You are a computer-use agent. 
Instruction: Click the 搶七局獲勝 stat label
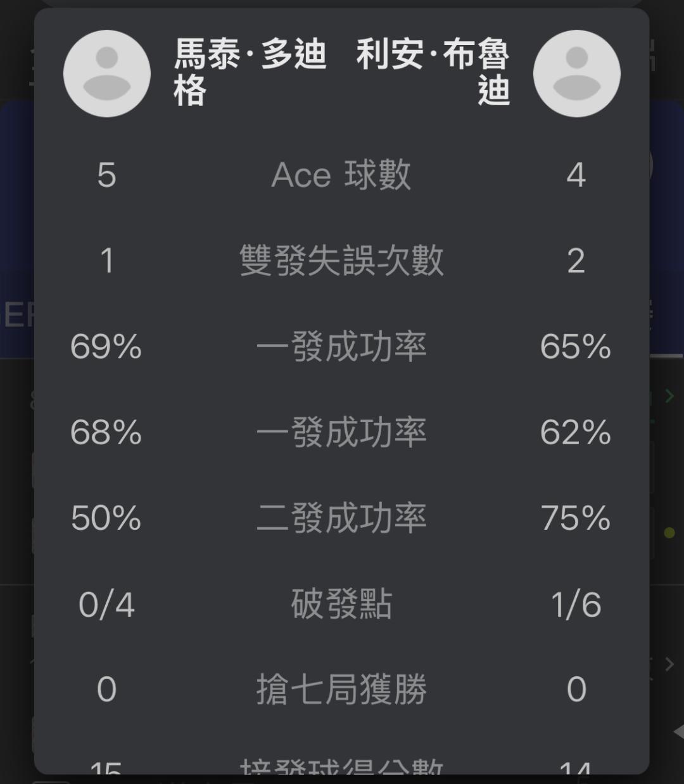tap(341, 690)
